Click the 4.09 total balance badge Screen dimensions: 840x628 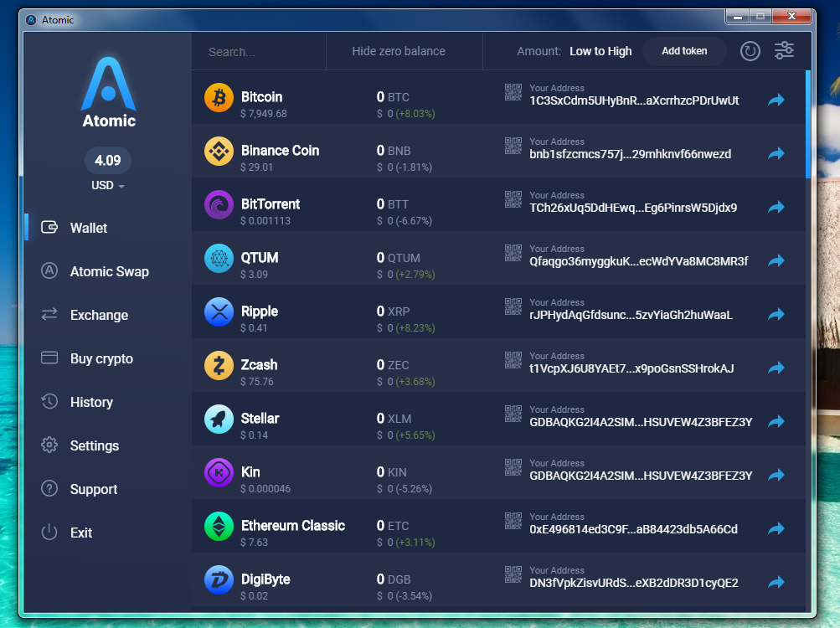tap(108, 160)
